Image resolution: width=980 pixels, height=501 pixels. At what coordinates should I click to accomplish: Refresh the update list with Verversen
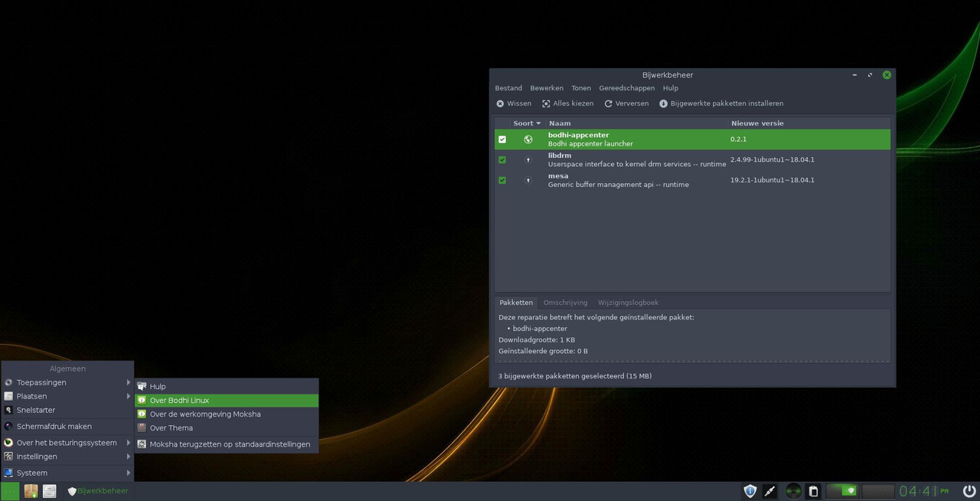coord(626,103)
